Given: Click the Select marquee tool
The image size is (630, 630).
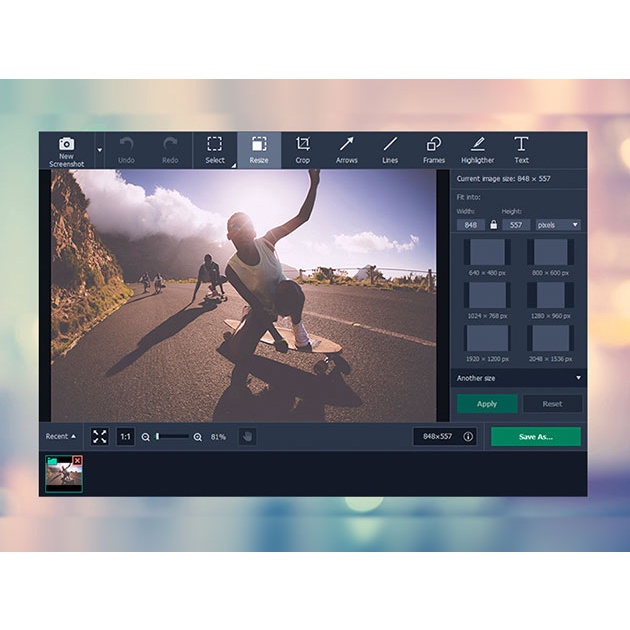Looking at the screenshot, I should pos(214,149).
